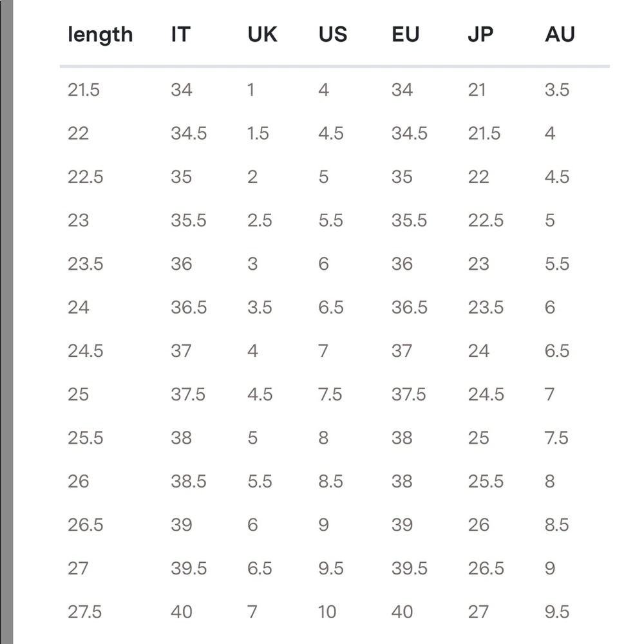Select 21 in the JP column
Image resolution: width=644 pixels, height=644 pixels.
click(x=477, y=90)
